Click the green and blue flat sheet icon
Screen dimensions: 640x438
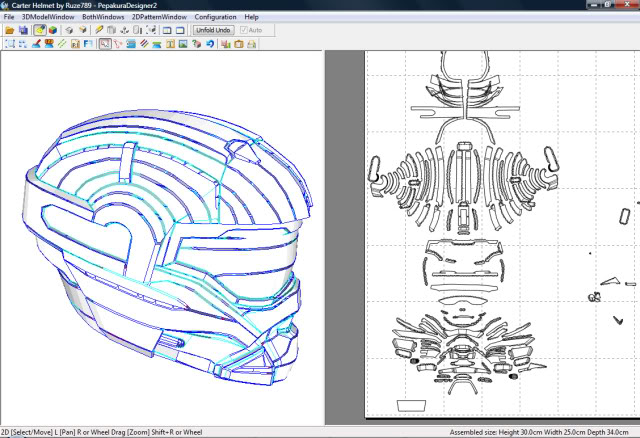[x=157, y=44]
